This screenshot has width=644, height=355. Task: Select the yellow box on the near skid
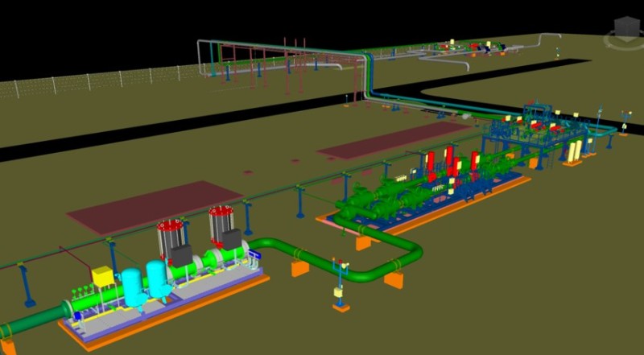104,277
